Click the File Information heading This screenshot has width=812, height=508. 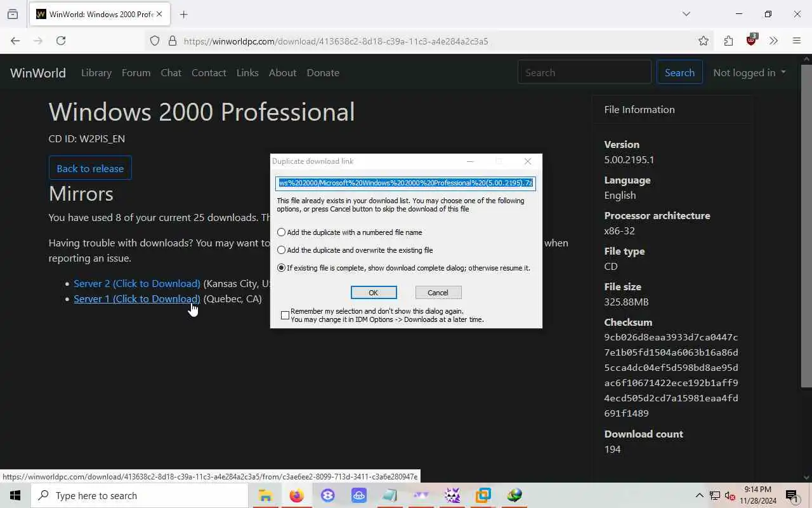pyautogui.click(x=639, y=109)
